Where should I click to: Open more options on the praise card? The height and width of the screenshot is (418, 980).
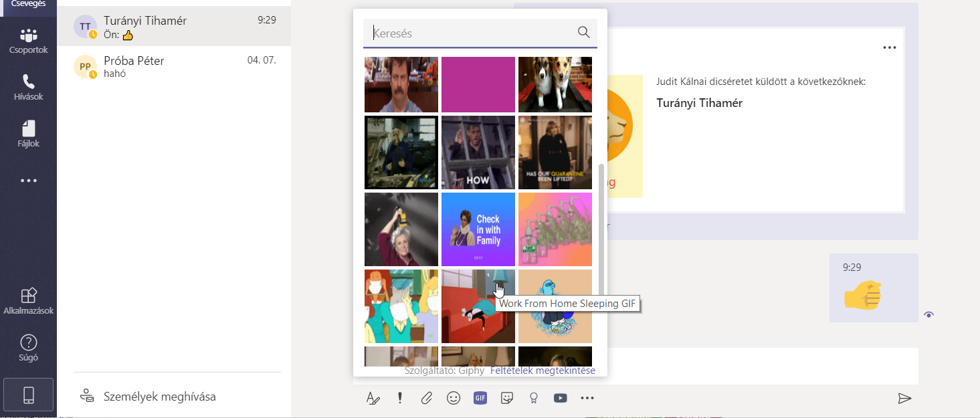tap(889, 47)
